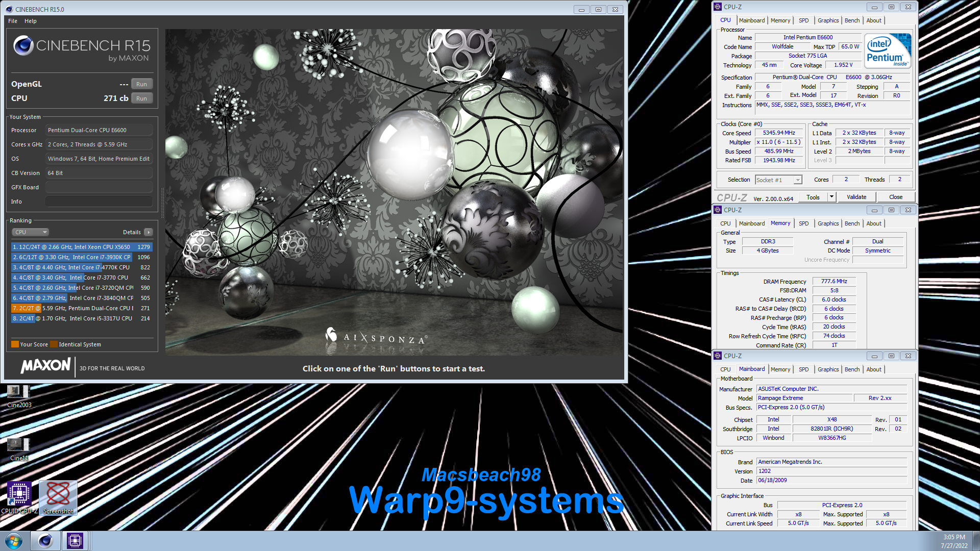980x551 pixels.
Task: Open About tab in top CPU-Z window
Action: pyautogui.click(x=874, y=20)
